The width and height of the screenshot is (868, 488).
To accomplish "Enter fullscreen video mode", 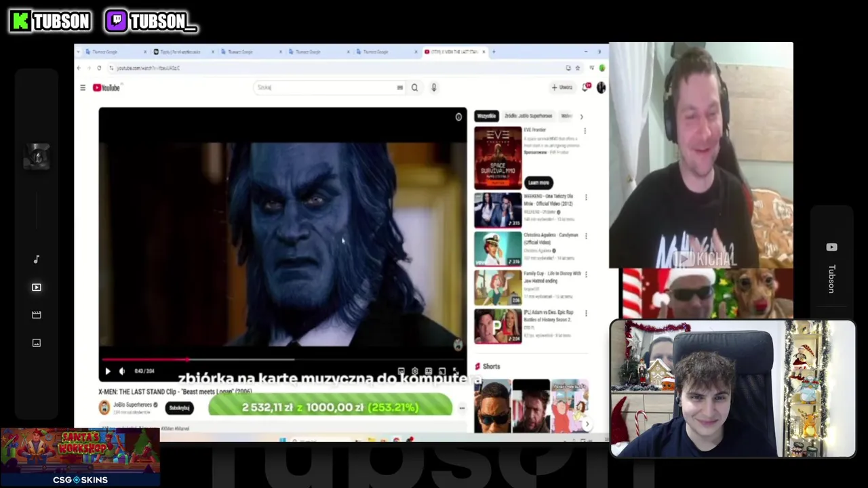I will [456, 371].
